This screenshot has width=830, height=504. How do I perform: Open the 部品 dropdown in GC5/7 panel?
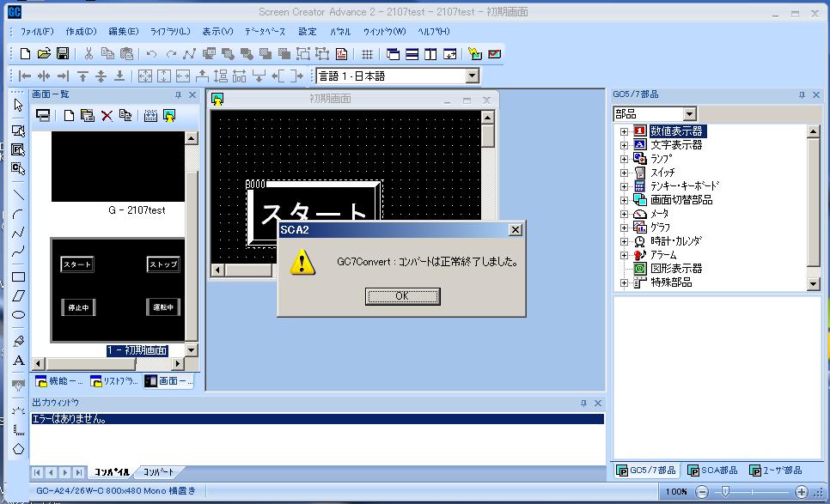[689, 113]
